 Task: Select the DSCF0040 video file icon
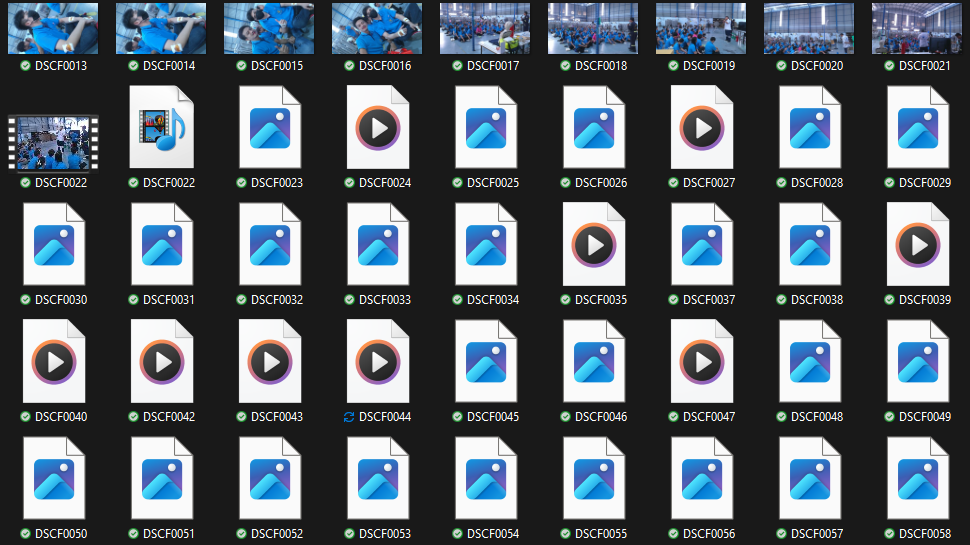click(x=54, y=361)
